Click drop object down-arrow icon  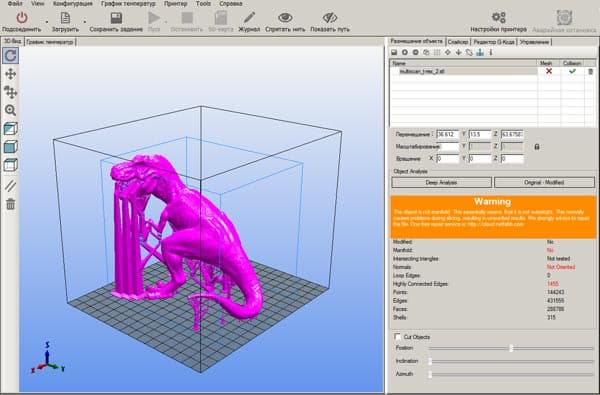458,52
